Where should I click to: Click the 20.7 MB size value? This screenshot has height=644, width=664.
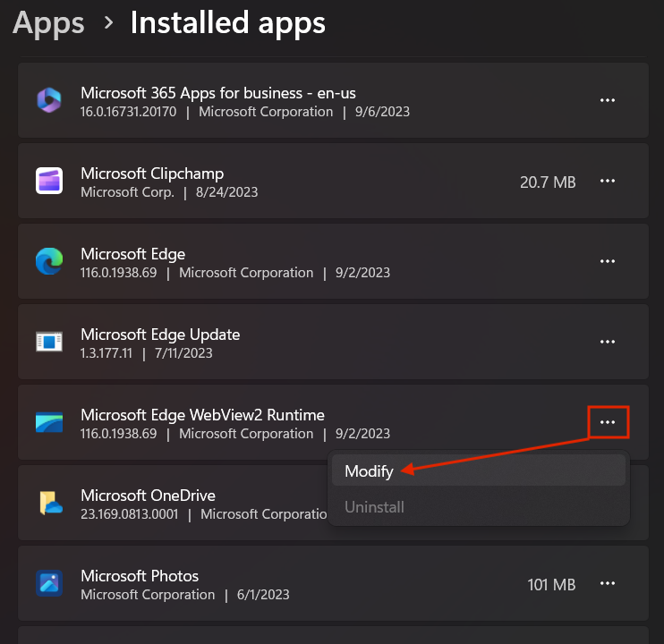548,182
